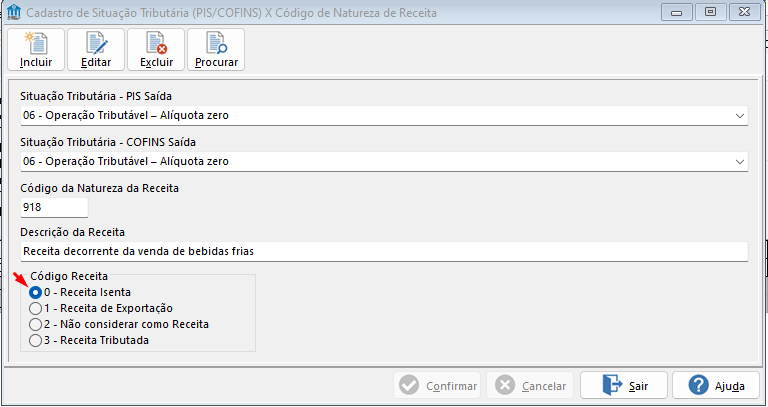Select radio option 0 - Receita Isenta
Viewport: 768px width, 407px height.
36,292
